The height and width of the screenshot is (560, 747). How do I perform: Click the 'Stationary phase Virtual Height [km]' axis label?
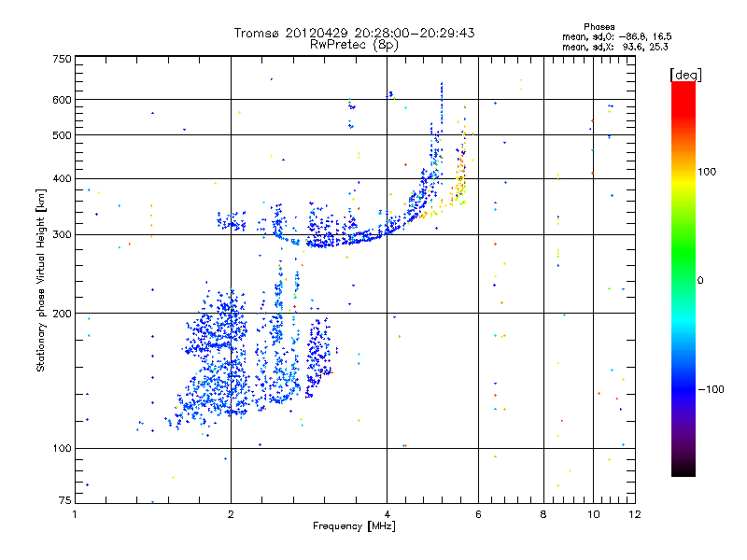click(x=41, y=281)
